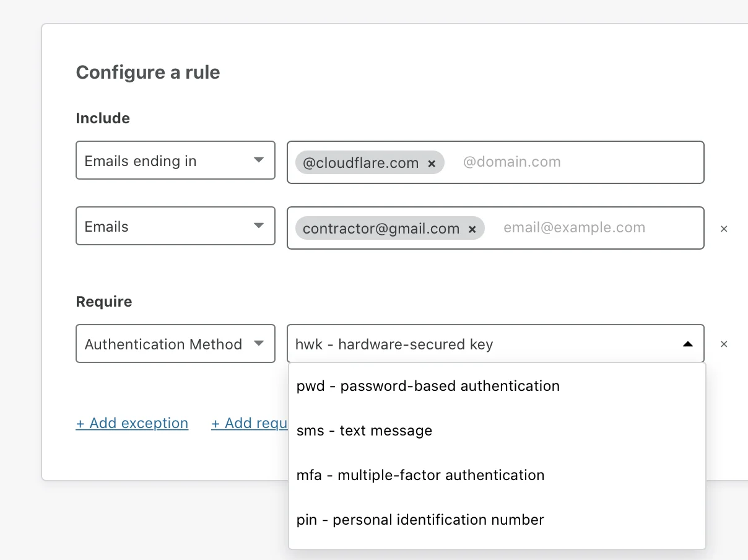
Task: Remove the @cloudflare.com chip
Action: (x=432, y=164)
